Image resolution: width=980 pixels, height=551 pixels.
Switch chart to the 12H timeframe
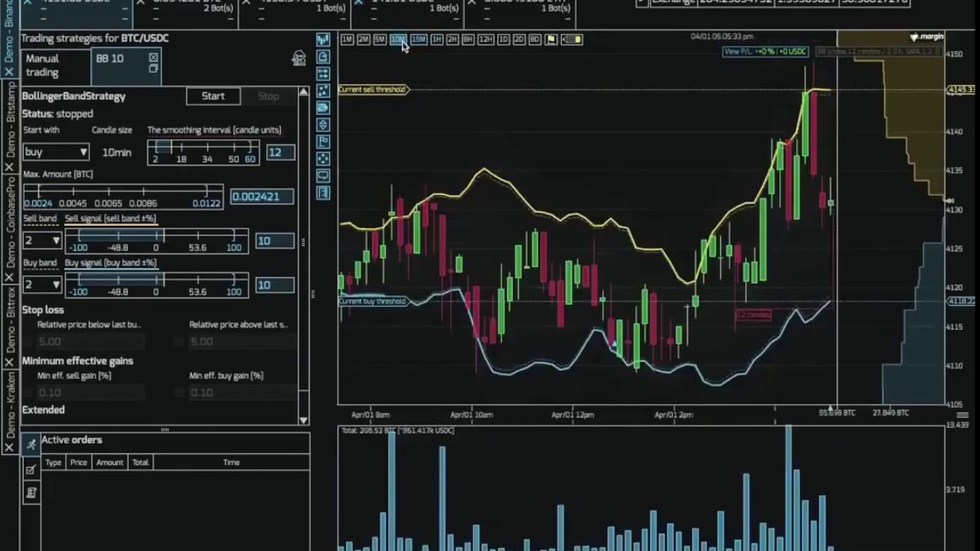[x=485, y=40]
